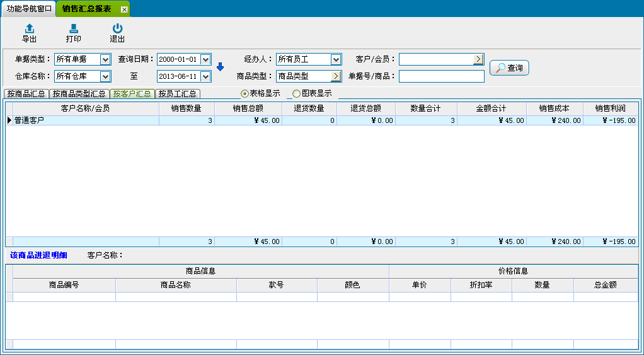Open the start date 2000-01-01 dropdown

pos(205,59)
